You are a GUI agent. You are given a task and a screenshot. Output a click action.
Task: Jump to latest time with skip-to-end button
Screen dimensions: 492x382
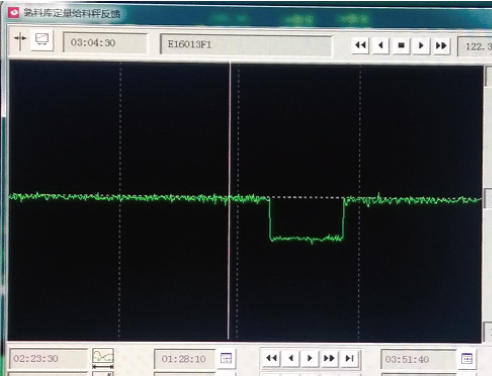349,358
